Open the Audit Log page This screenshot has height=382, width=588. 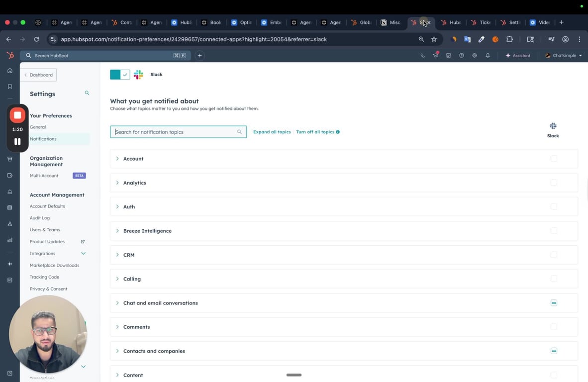tap(40, 218)
